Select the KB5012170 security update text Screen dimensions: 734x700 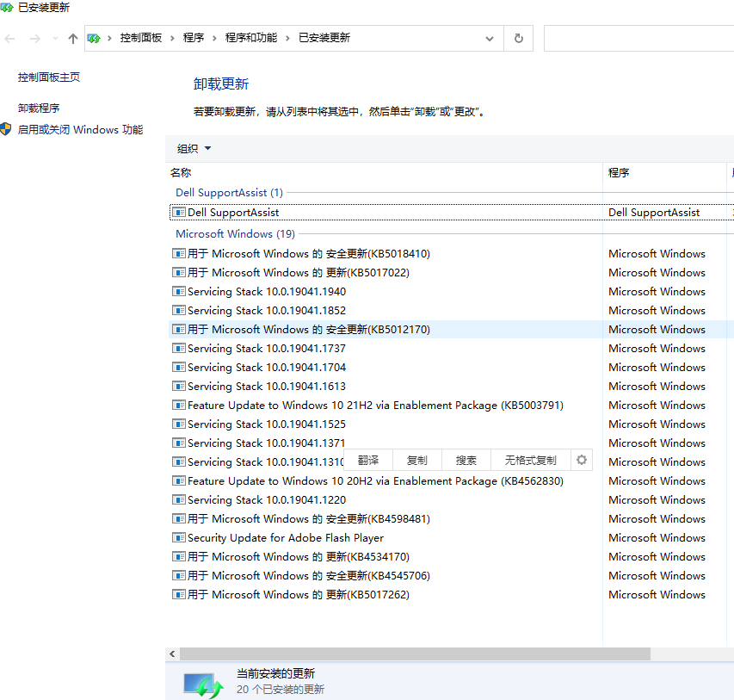(x=309, y=330)
